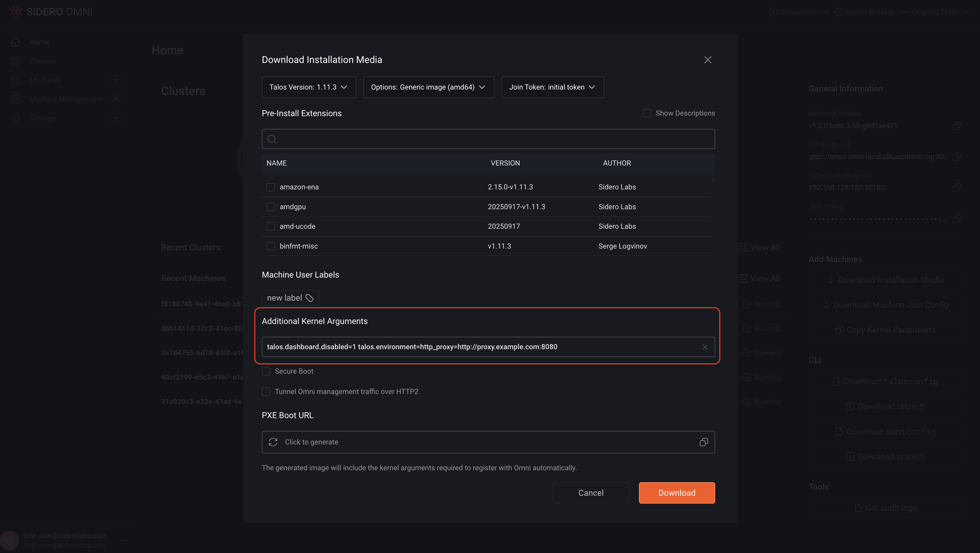Select Home in the sidebar
This screenshot has height=553, width=980.
pos(39,42)
